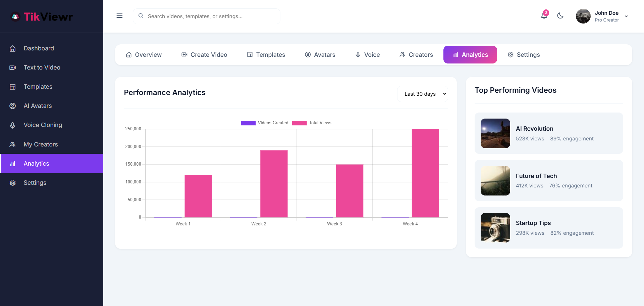644x306 pixels.
Task: Click the Voice Cloning microphone icon
Action: point(12,125)
